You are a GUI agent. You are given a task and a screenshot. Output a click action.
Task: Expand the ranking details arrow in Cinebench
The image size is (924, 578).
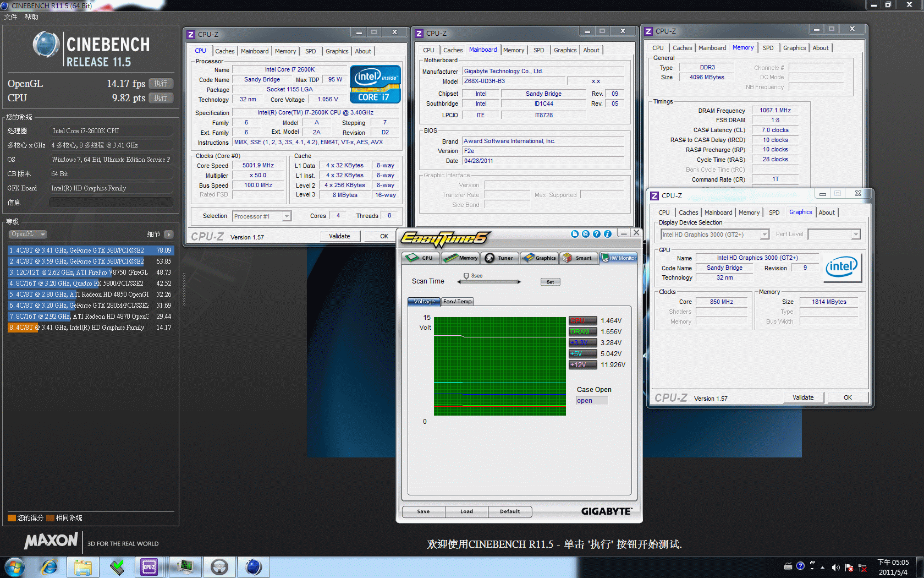[x=169, y=235]
